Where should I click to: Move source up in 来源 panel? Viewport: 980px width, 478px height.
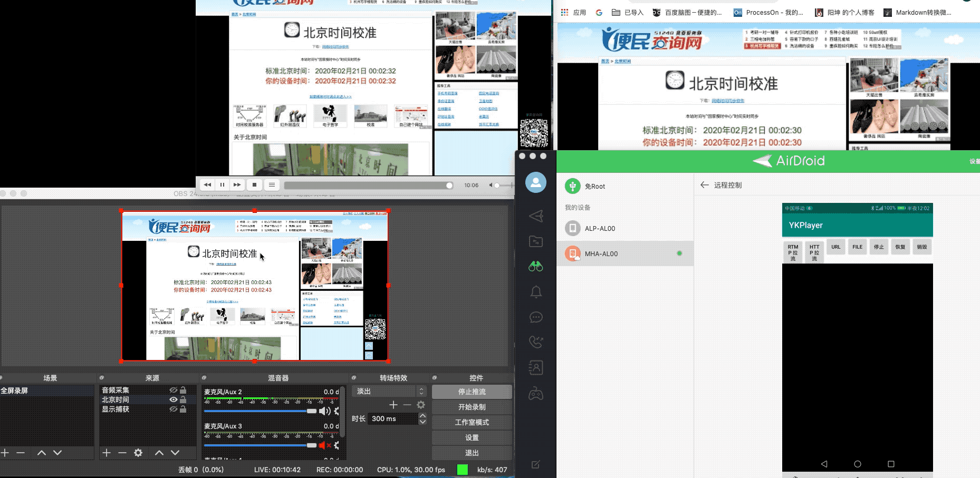[159, 453]
